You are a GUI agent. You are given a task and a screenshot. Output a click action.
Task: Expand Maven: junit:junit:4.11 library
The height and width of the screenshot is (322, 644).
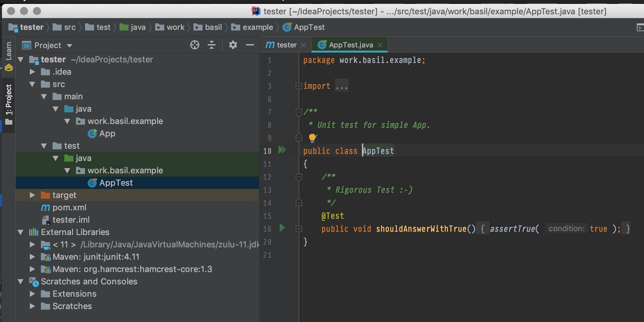32,257
